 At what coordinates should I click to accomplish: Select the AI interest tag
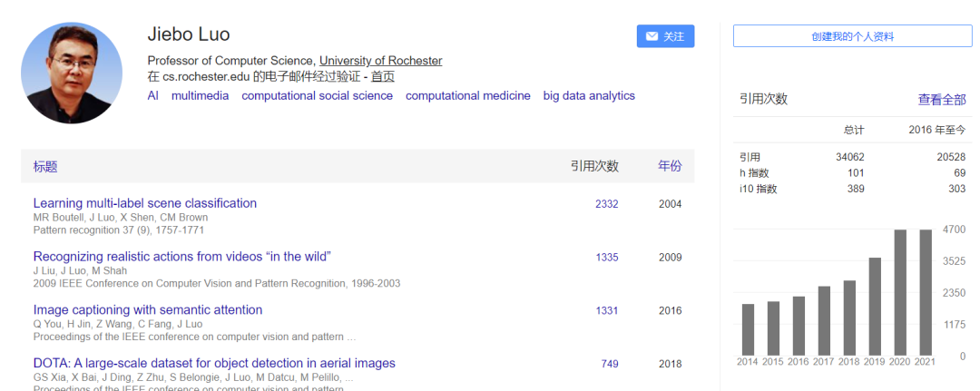click(153, 95)
